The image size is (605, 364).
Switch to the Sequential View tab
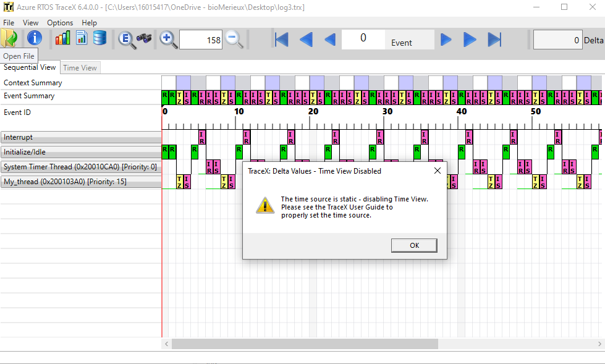(x=30, y=67)
